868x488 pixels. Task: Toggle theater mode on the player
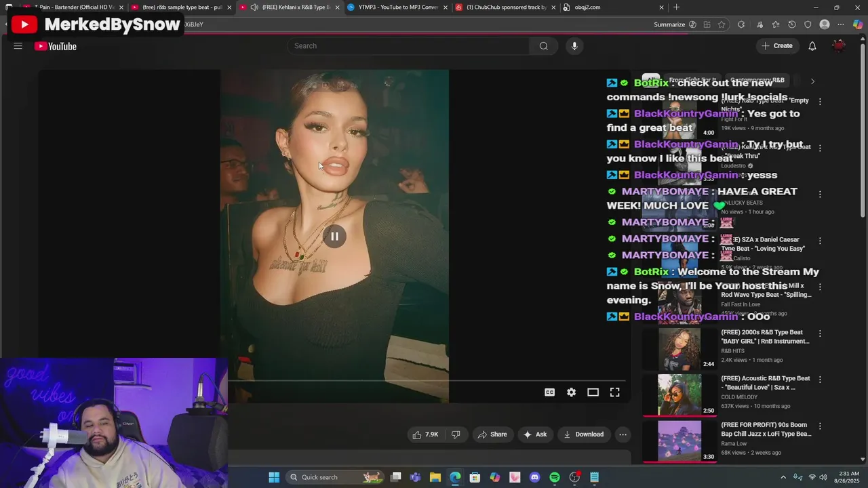click(x=593, y=392)
